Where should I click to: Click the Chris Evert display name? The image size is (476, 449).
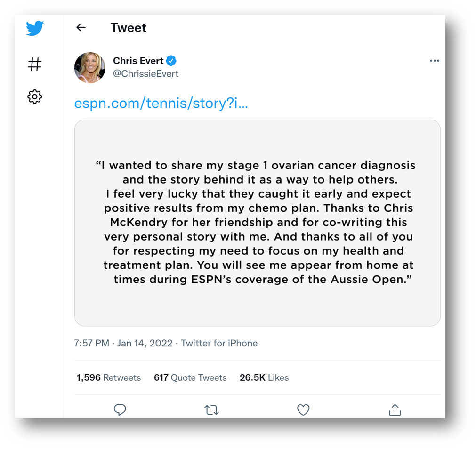tap(138, 61)
